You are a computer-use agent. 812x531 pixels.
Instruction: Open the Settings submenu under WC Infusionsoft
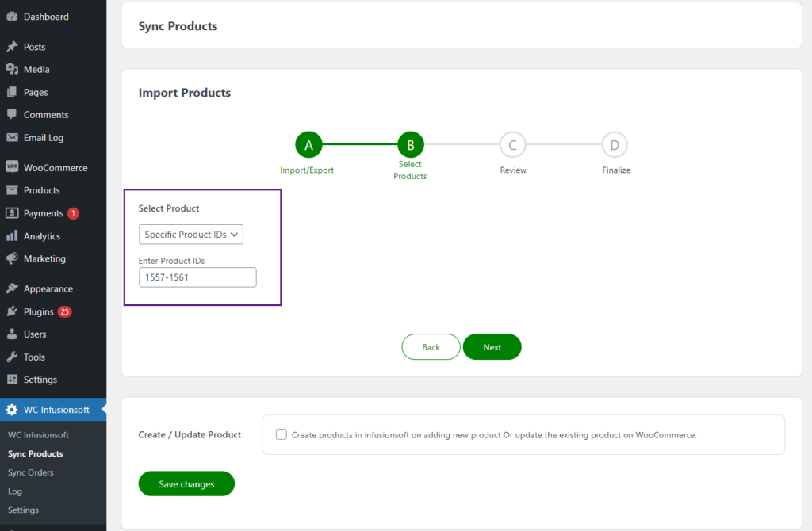[23, 510]
